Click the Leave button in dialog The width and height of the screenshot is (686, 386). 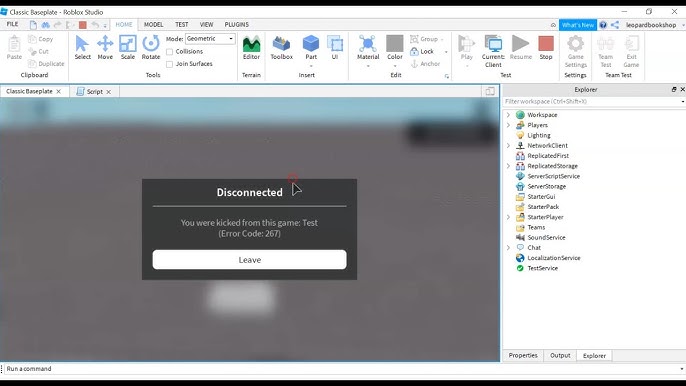(249, 260)
